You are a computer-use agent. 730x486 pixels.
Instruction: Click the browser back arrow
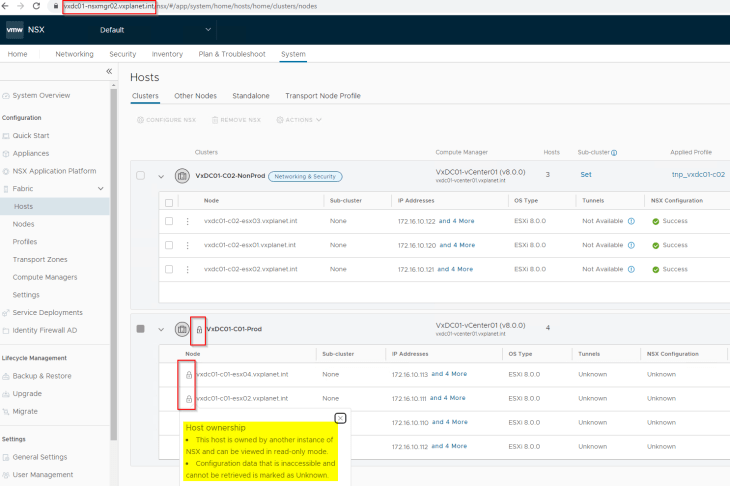(5, 6)
